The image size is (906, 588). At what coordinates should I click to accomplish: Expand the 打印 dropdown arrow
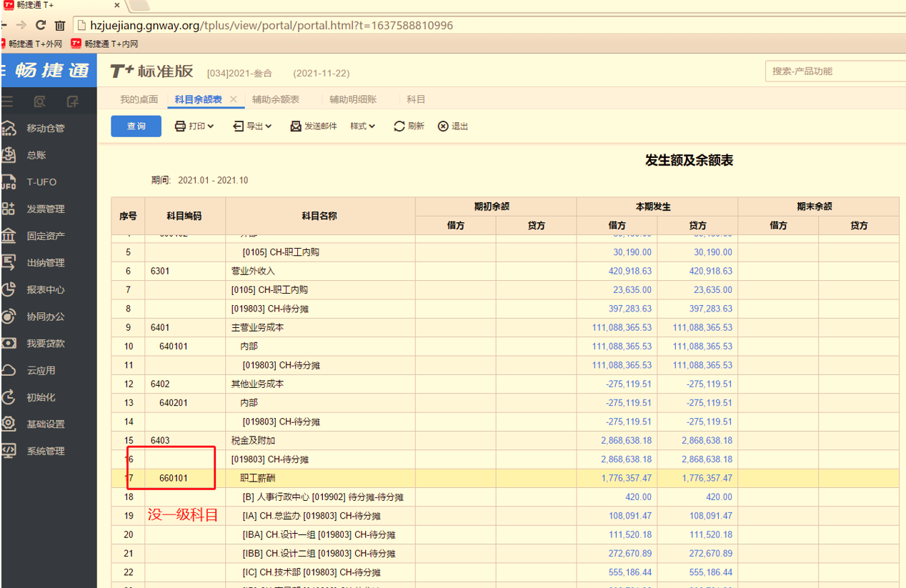[211, 126]
